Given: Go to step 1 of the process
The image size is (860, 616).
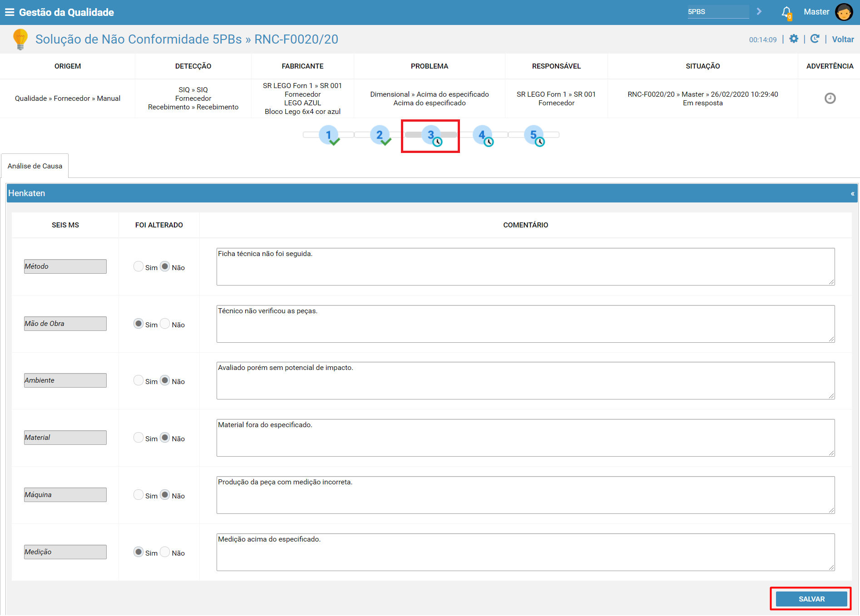Looking at the screenshot, I should click(329, 135).
